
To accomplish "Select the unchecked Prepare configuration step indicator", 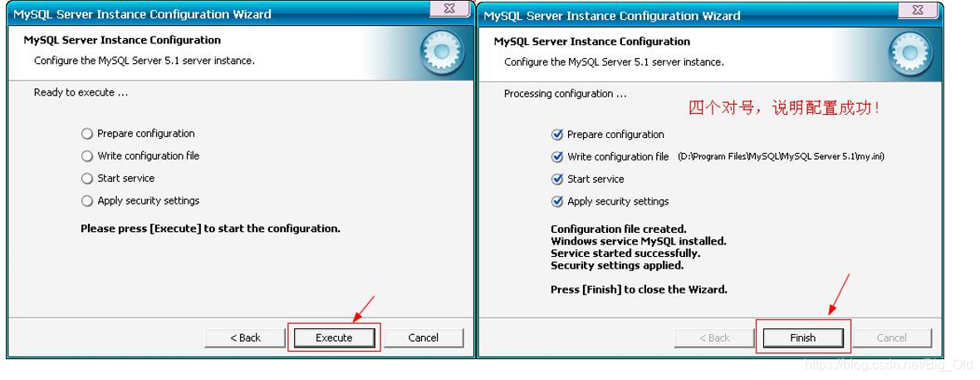I will click(x=87, y=134).
